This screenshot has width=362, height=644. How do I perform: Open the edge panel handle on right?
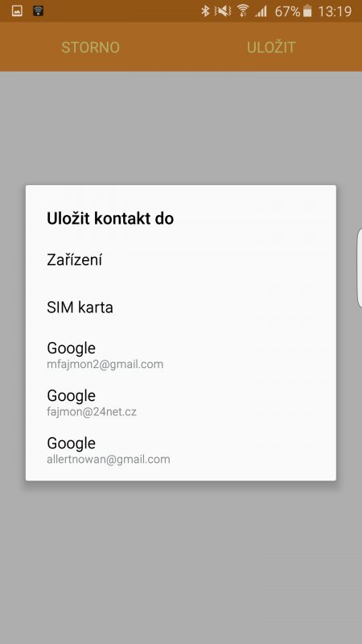[x=359, y=268]
